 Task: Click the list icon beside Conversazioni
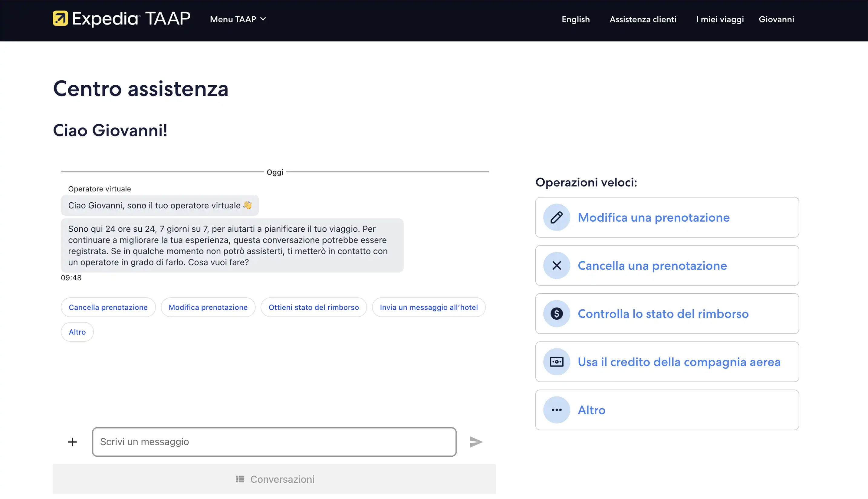[x=240, y=479]
